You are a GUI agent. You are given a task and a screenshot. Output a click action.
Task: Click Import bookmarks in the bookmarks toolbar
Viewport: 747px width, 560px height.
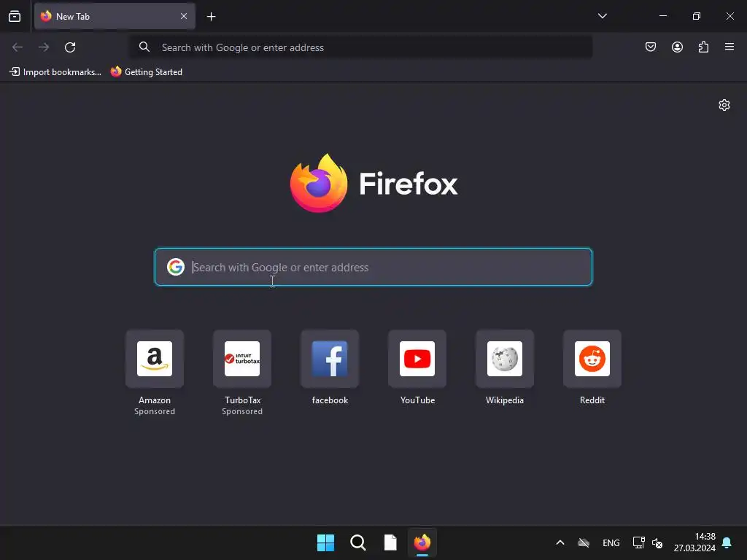(55, 72)
